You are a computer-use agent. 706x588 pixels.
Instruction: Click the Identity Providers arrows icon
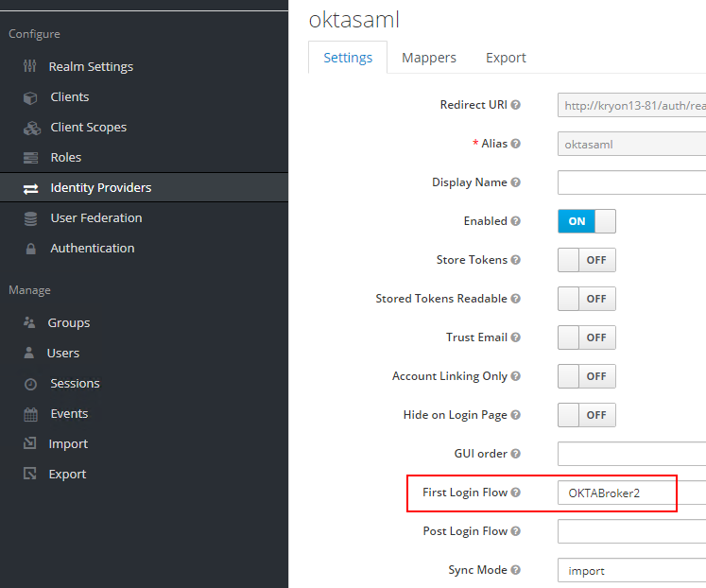[x=30, y=188]
